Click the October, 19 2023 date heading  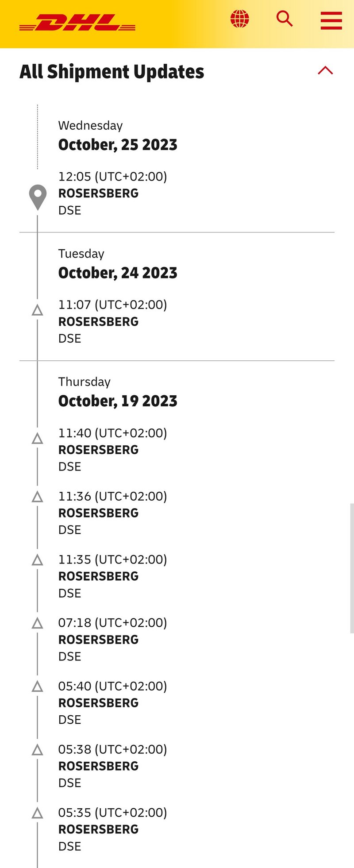click(118, 401)
